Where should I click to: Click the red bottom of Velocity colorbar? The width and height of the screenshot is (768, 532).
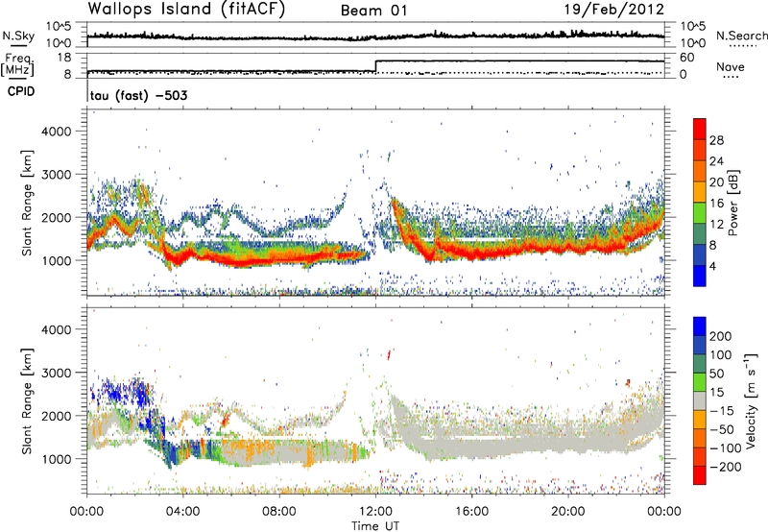[700, 475]
